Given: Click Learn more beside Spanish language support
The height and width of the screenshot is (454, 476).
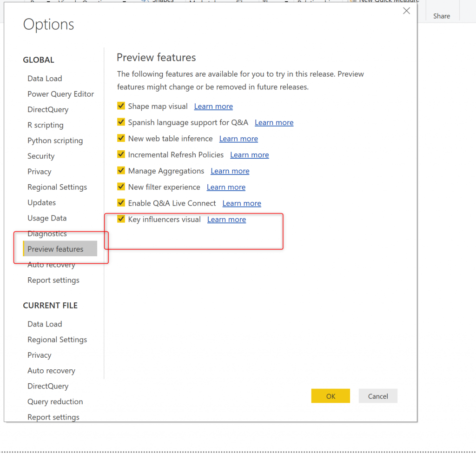Looking at the screenshot, I should point(274,123).
